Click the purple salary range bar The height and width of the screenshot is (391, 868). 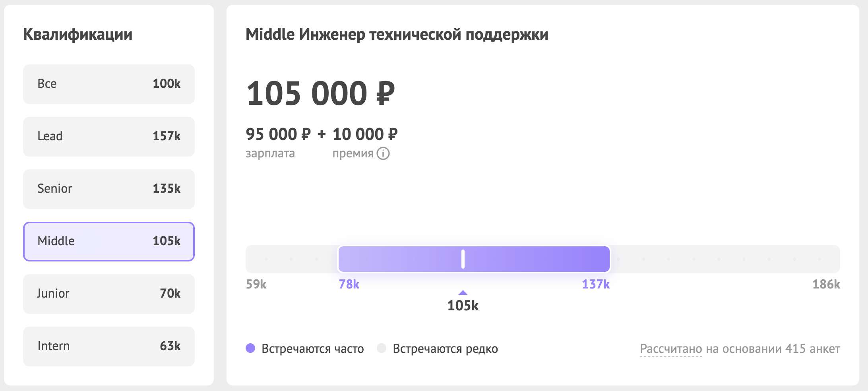coord(537,259)
